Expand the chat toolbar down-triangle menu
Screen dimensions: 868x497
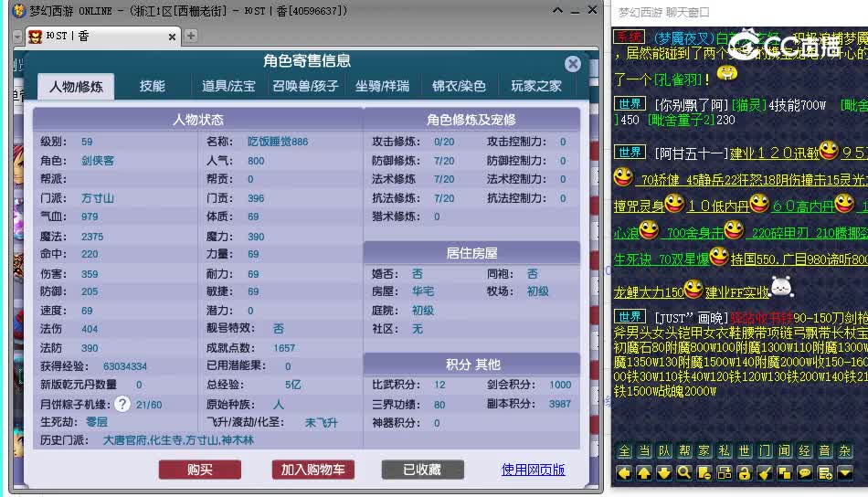click(845, 473)
